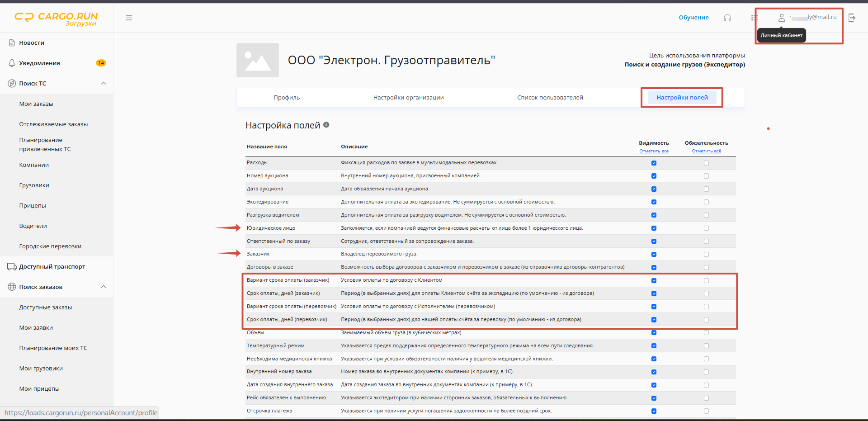Toggle visibility for Температурный режим
This screenshot has height=421, width=868.
coord(654,346)
